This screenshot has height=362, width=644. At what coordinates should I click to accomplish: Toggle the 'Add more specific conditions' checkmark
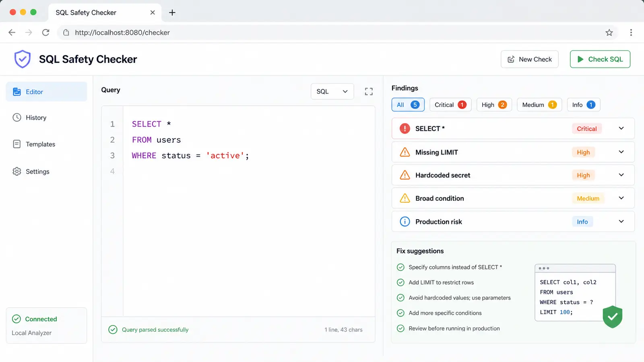[400, 313]
